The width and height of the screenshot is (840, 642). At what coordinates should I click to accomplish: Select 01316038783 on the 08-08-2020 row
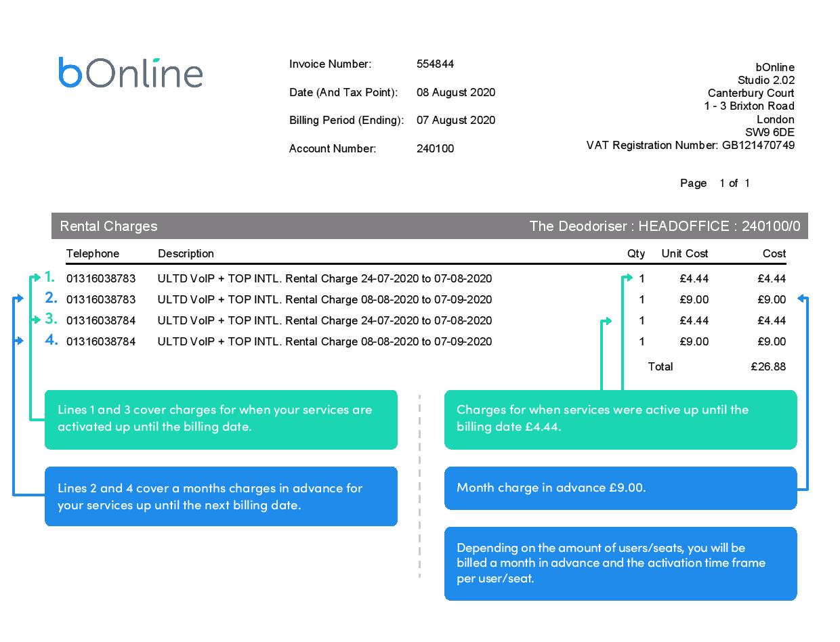click(101, 300)
